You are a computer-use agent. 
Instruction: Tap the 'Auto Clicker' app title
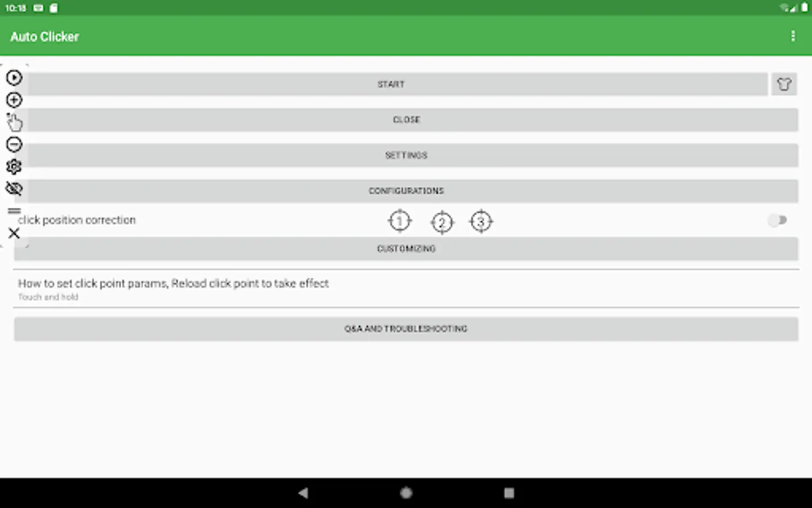tap(45, 37)
